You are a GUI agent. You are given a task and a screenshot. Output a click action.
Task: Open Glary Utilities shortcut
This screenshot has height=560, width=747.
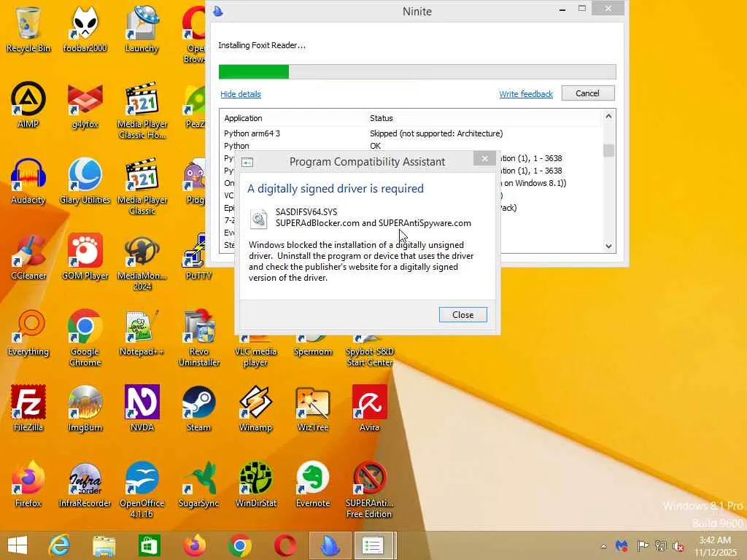coord(85,181)
